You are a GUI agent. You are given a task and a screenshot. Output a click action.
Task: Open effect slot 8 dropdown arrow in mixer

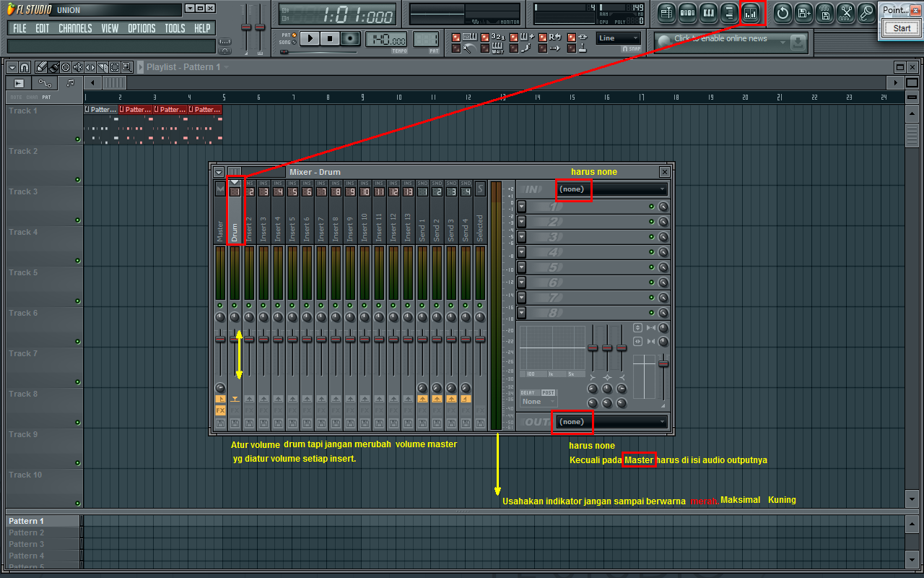(x=522, y=313)
